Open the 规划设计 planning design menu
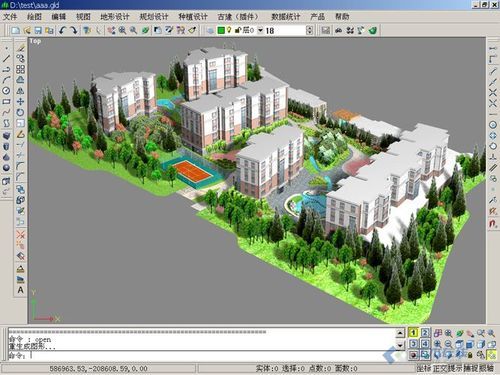Image resolution: width=500 pixels, height=375 pixels. (x=154, y=17)
